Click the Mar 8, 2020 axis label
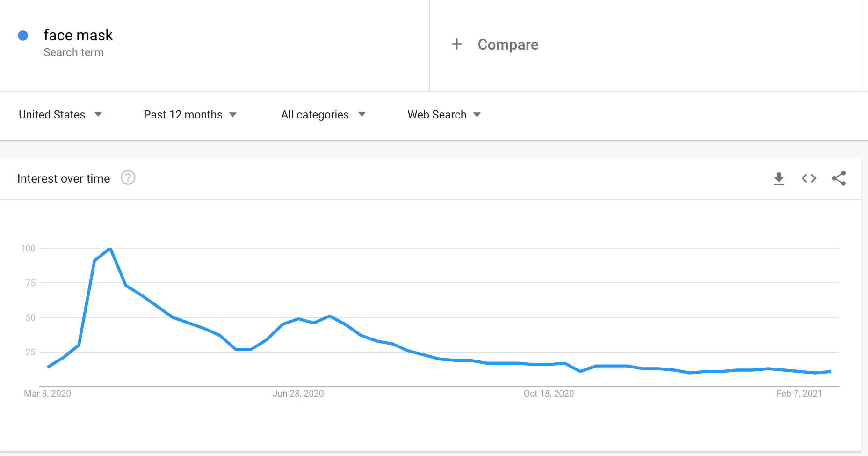868x456 pixels. 47,393
